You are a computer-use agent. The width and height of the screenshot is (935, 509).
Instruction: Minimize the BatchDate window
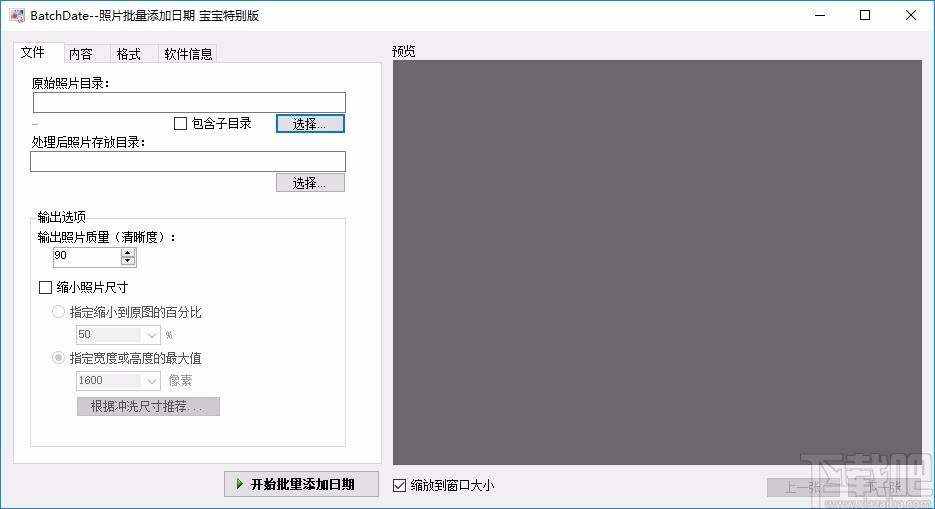point(820,15)
